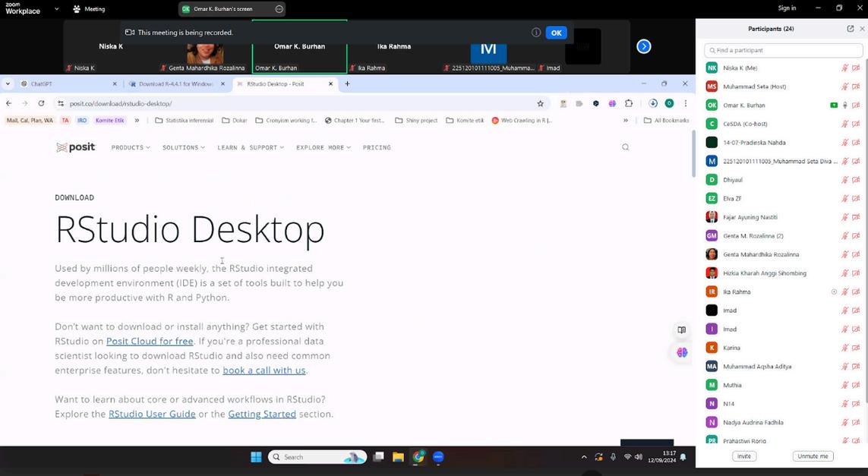Open a new browser tab with plus
Viewport: 868px width, 476px height.
point(347,84)
